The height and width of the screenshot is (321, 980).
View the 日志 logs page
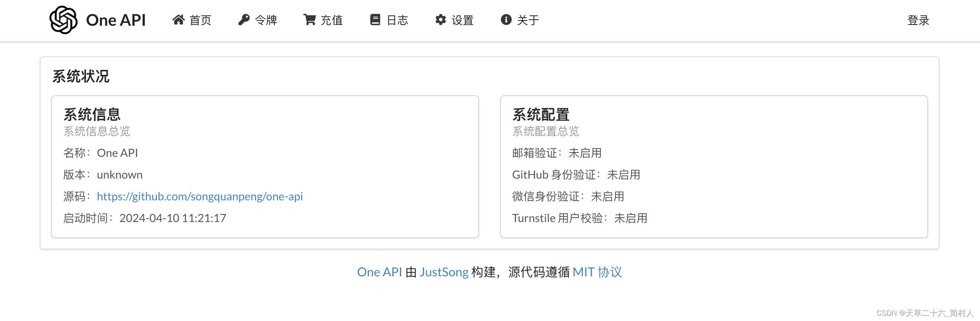[x=389, y=20]
